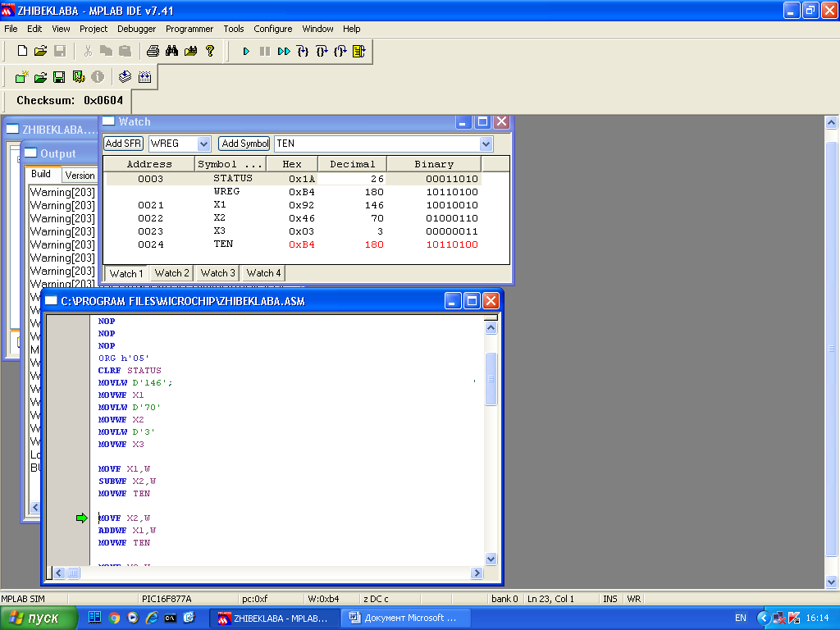The width and height of the screenshot is (840, 630).
Task: Click the Run debugger icon
Action: pyautogui.click(x=246, y=52)
